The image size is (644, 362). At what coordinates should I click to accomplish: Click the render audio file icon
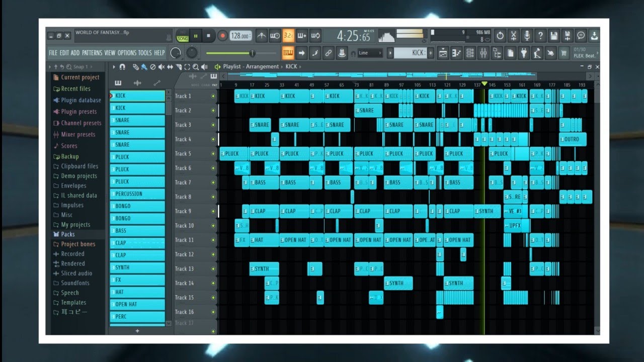click(568, 36)
